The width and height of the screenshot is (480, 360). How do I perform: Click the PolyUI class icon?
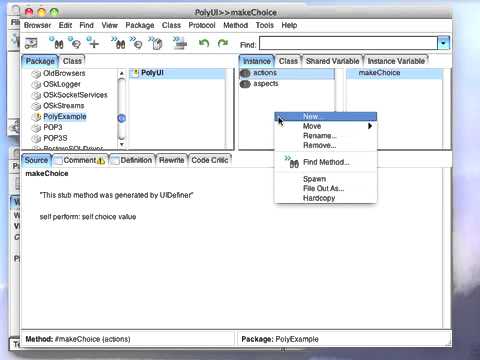click(135, 73)
